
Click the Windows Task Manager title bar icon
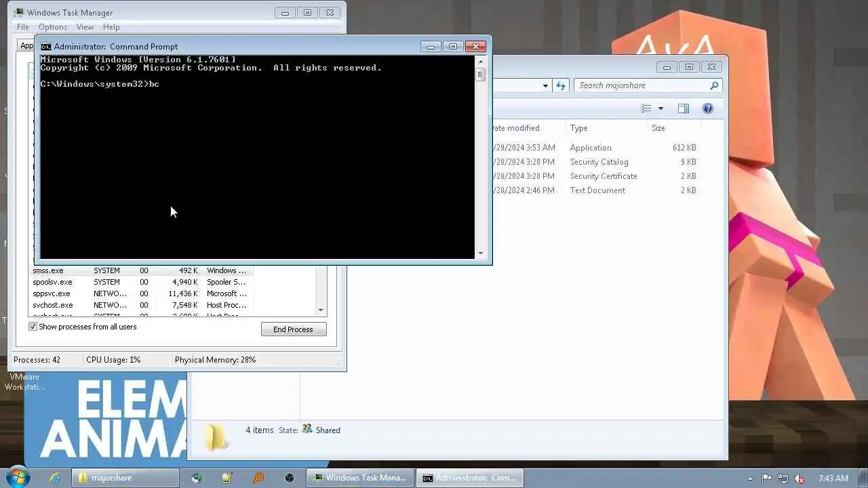click(19, 13)
